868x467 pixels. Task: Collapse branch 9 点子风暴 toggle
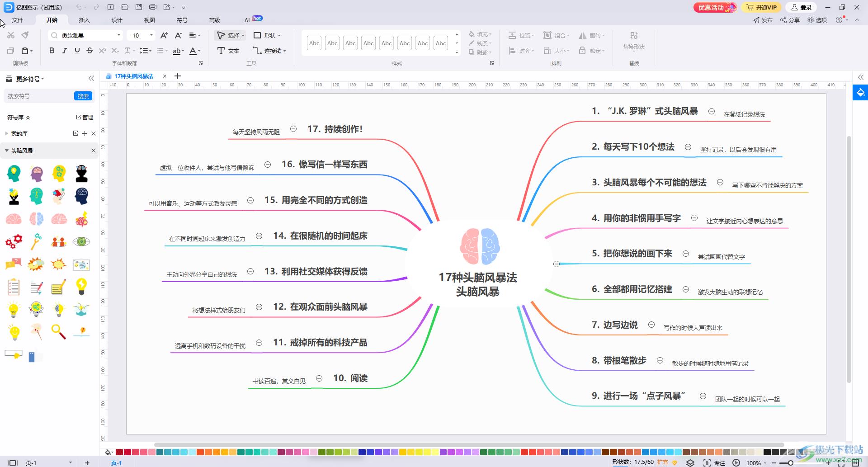(703, 396)
